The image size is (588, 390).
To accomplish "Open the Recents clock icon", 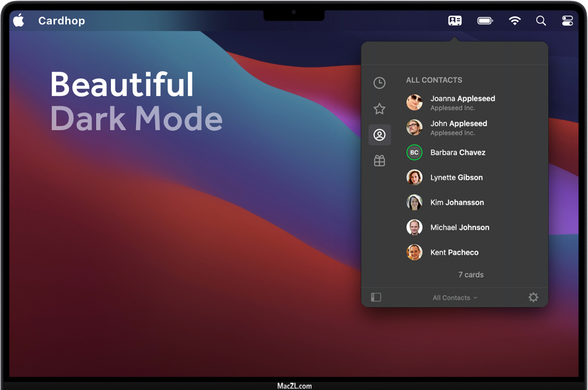I will pos(379,83).
